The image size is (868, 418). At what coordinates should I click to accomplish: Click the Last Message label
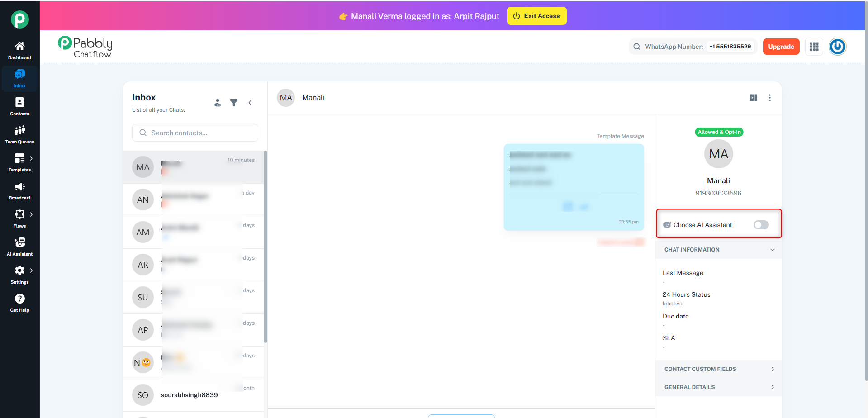tap(683, 273)
